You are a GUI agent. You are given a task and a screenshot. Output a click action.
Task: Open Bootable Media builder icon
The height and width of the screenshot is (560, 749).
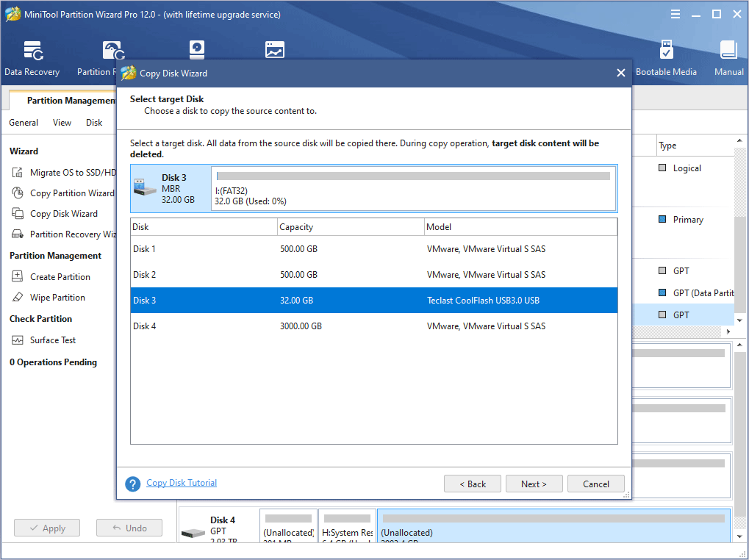667,50
